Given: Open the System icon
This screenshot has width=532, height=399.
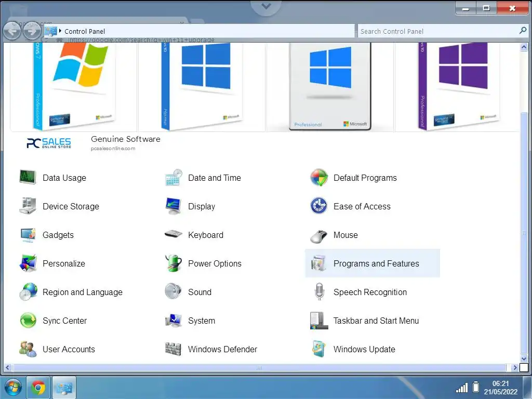Looking at the screenshot, I should click(x=174, y=321).
